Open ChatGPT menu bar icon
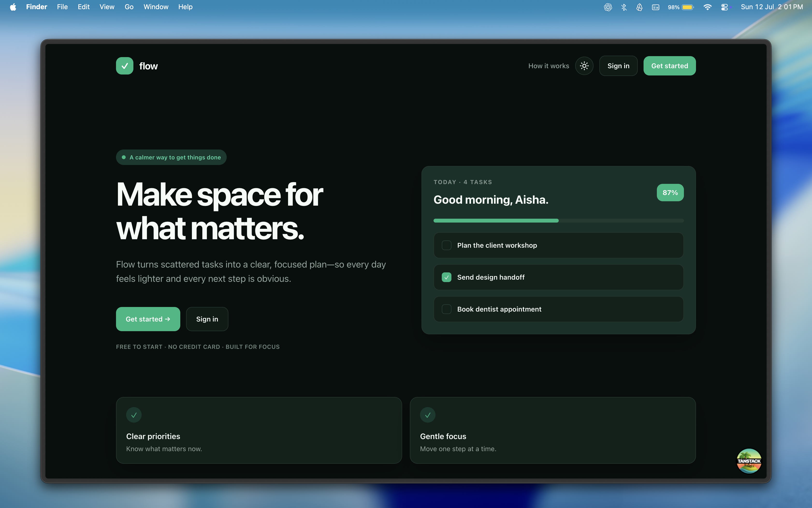Viewport: 812px width, 508px height. click(608, 7)
